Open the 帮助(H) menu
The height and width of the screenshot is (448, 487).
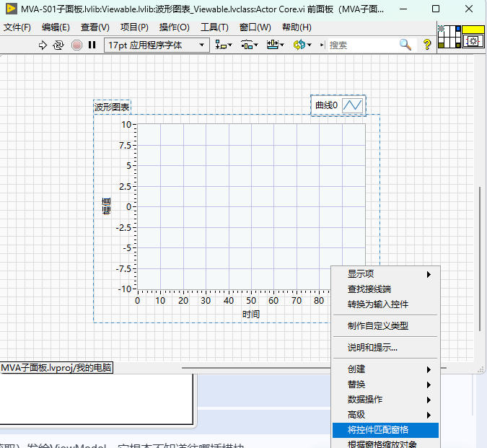tap(297, 27)
